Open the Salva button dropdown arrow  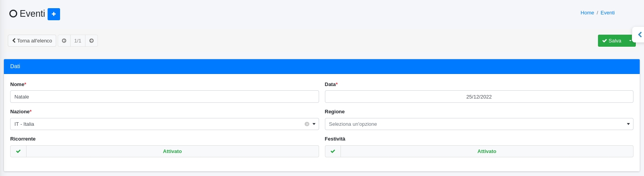(x=630, y=41)
